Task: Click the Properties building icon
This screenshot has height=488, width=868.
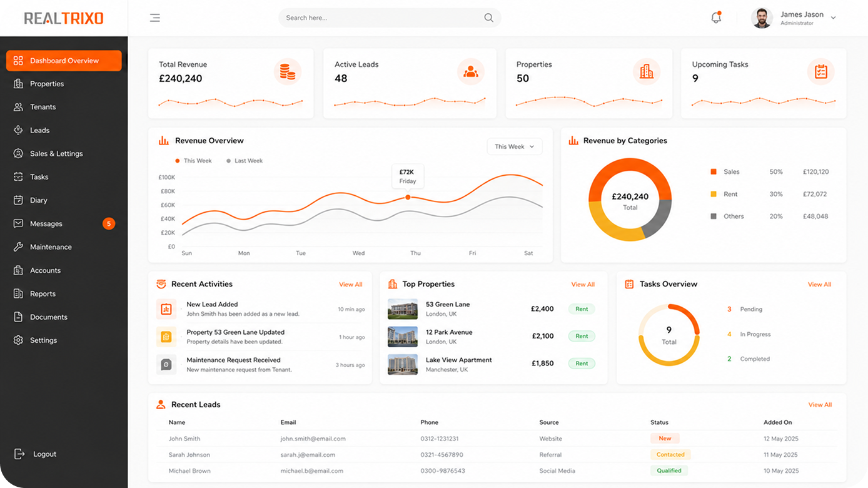Action: pos(647,72)
